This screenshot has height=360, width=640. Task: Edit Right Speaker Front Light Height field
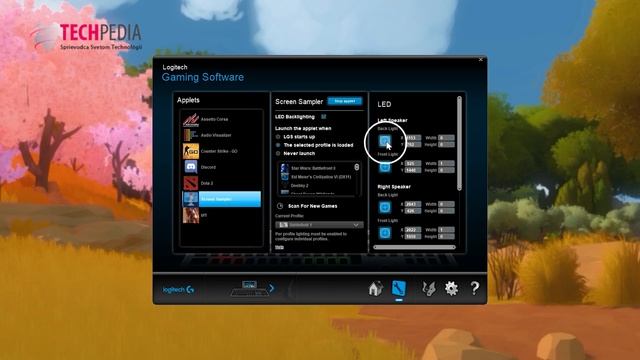(x=446, y=237)
